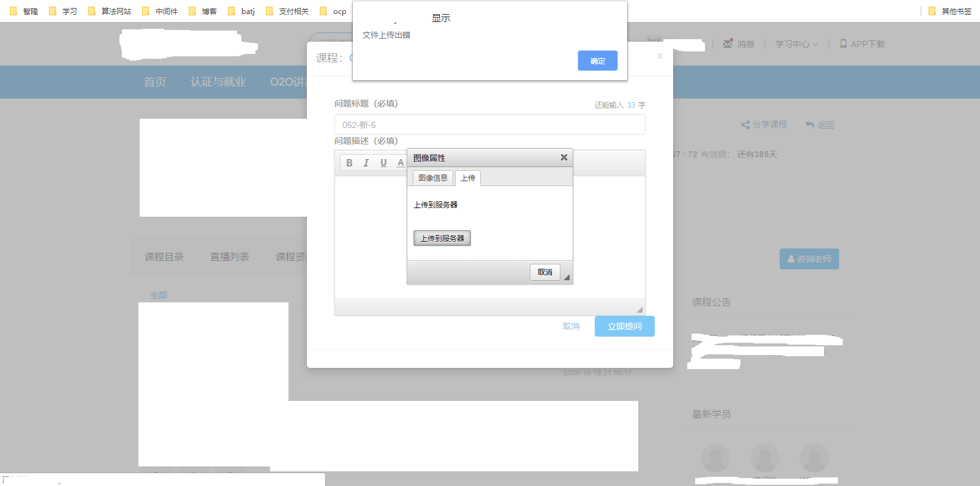
Task: Toggle underline formatting in the editor
Action: click(x=383, y=163)
